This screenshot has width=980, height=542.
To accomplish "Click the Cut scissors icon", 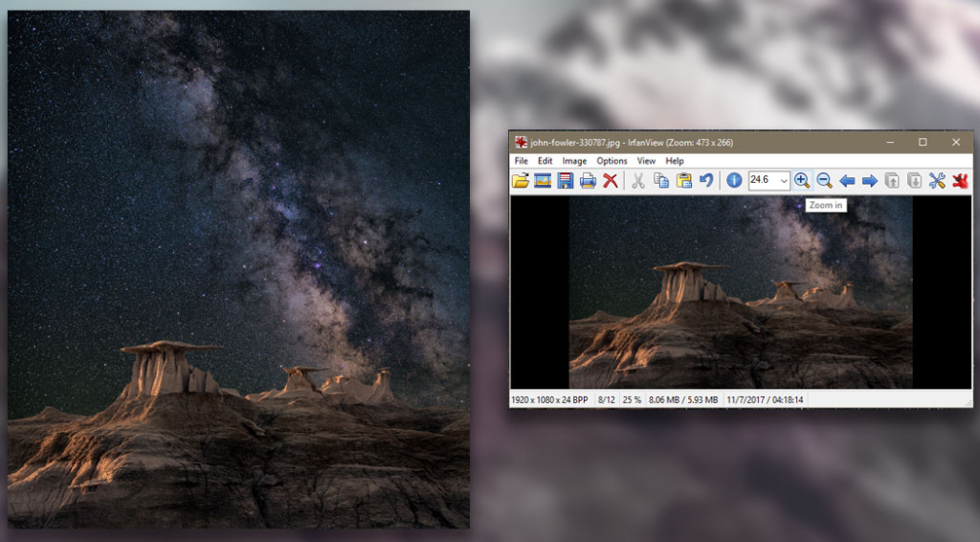I will [x=637, y=180].
